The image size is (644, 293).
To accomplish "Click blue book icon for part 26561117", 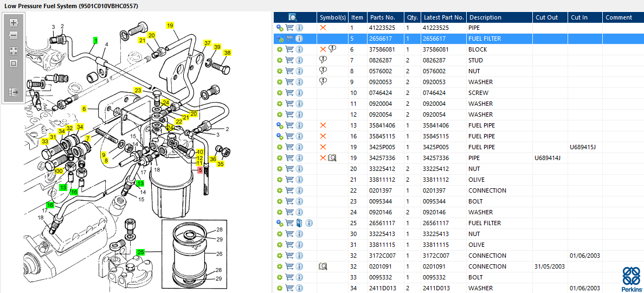I will click(x=299, y=223).
